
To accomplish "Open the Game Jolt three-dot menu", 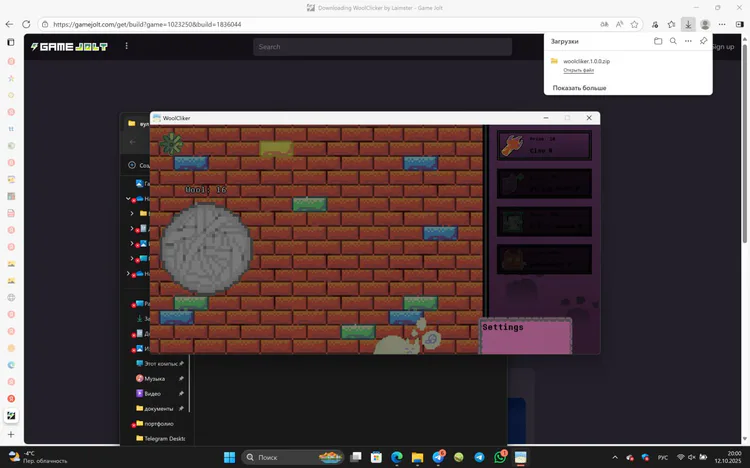I will pyautogui.click(x=126, y=46).
